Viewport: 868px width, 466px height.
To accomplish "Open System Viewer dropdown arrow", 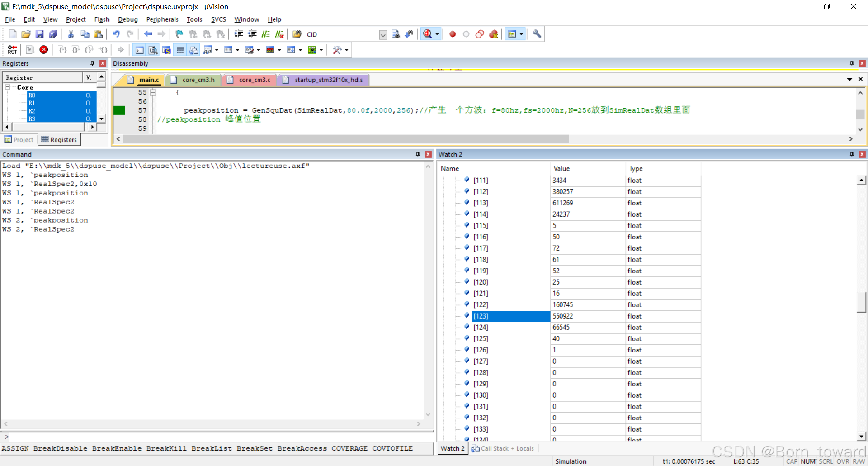I will pos(321,50).
